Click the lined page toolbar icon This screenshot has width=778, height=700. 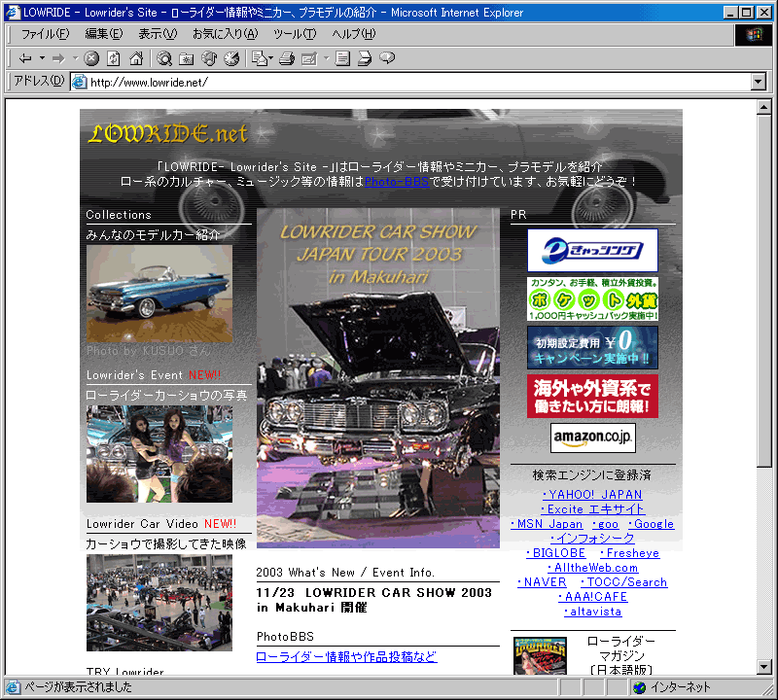342,58
